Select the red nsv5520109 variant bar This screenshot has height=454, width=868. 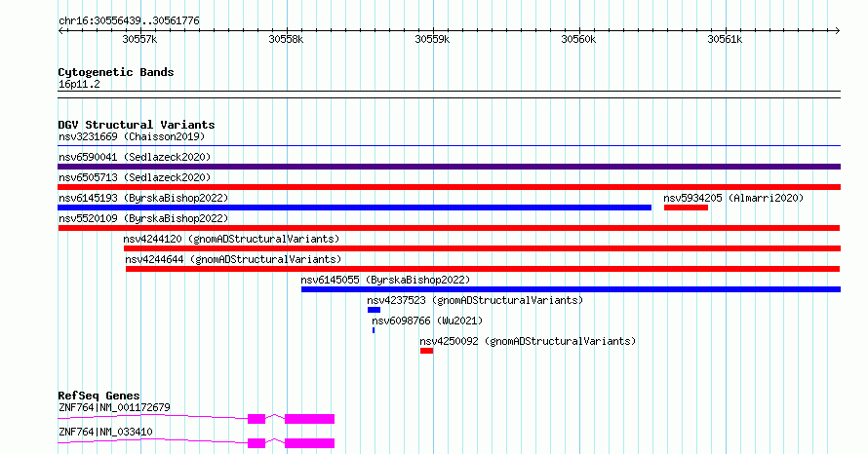(x=449, y=228)
